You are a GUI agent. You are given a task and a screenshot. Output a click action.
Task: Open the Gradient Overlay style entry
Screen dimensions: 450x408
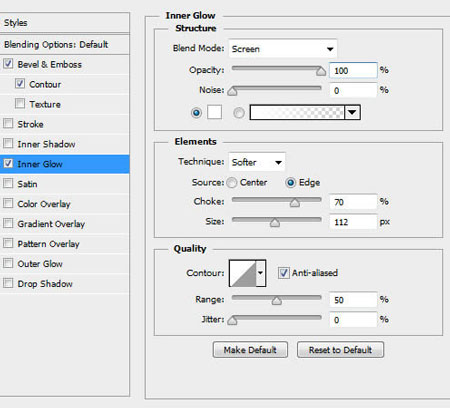[51, 224]
